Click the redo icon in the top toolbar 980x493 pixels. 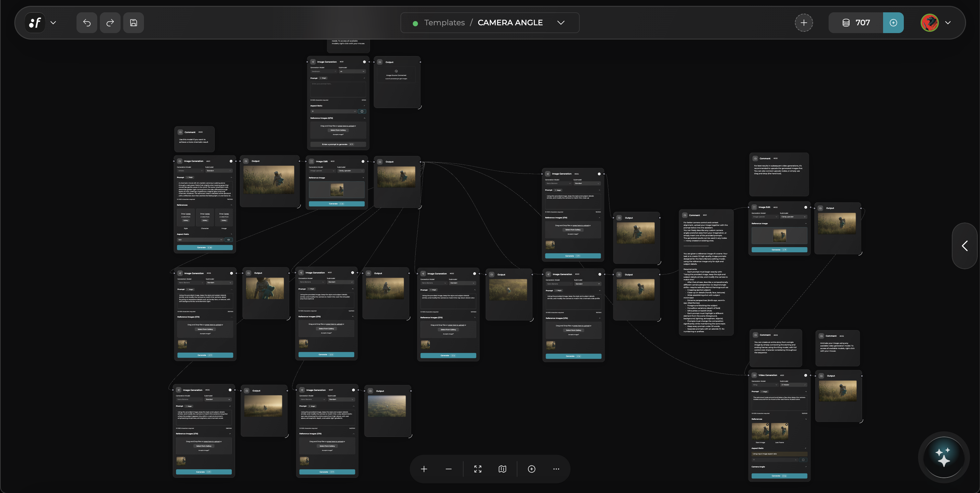coord(110,22)
